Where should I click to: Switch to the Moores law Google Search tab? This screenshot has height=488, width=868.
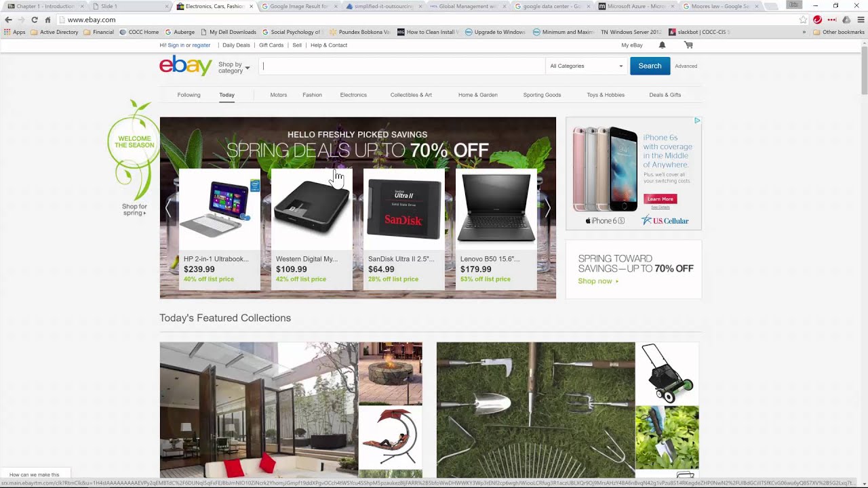(722, 6)
